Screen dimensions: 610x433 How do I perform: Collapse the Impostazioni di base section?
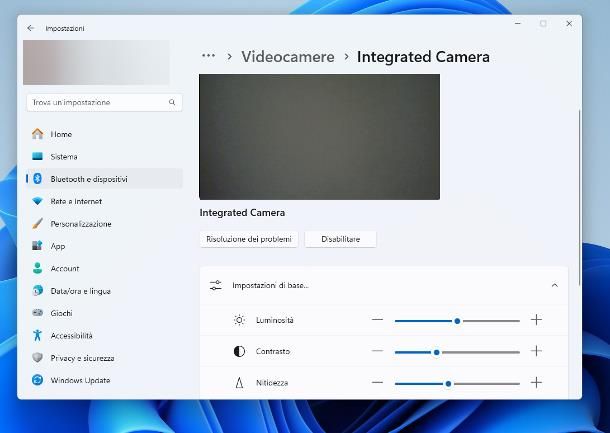[554, 285]
